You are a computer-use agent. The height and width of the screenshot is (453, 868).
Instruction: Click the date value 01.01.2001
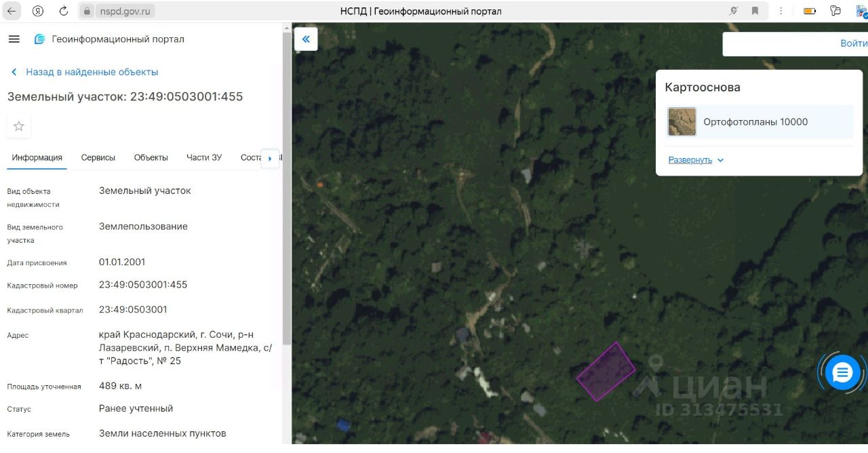(x=122, y=262)
